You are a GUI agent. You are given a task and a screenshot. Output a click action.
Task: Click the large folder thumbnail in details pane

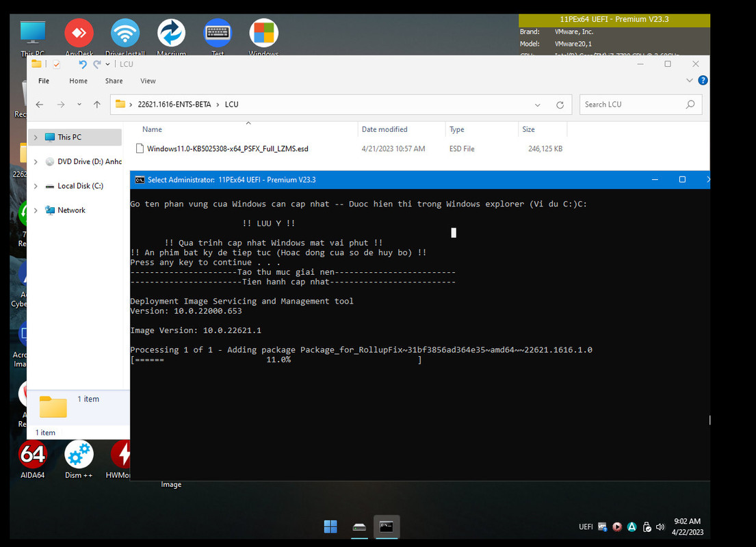(x=53, y=407)
